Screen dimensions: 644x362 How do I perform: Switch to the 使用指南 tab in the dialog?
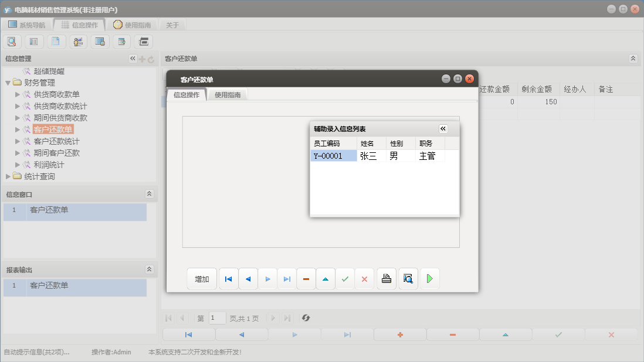point(228,95)
